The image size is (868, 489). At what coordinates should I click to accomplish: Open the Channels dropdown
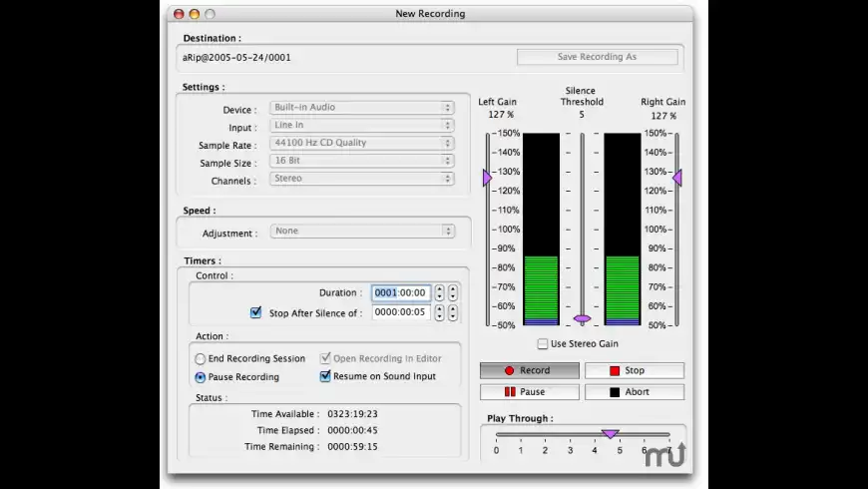click(x=362, y=179)
